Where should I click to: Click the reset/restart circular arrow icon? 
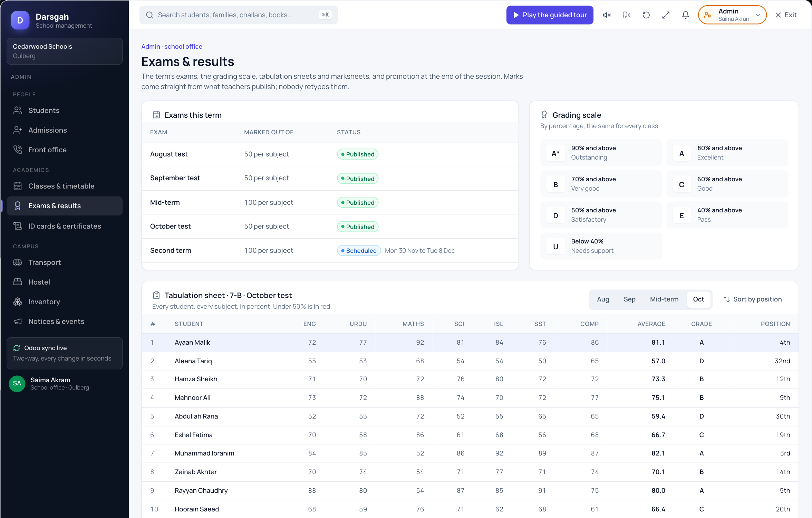pos(646,15)
